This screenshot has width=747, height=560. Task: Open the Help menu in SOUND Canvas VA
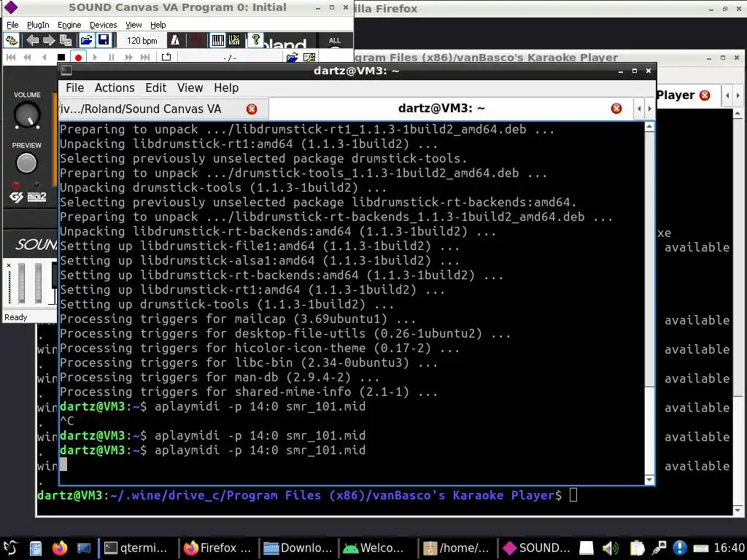(158, 25)
